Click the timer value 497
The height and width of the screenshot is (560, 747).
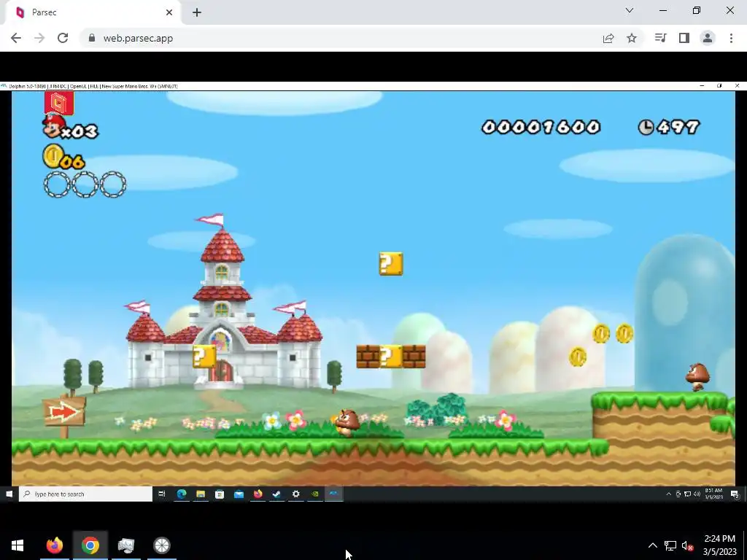pyautogui.click(x=678, y=127)
